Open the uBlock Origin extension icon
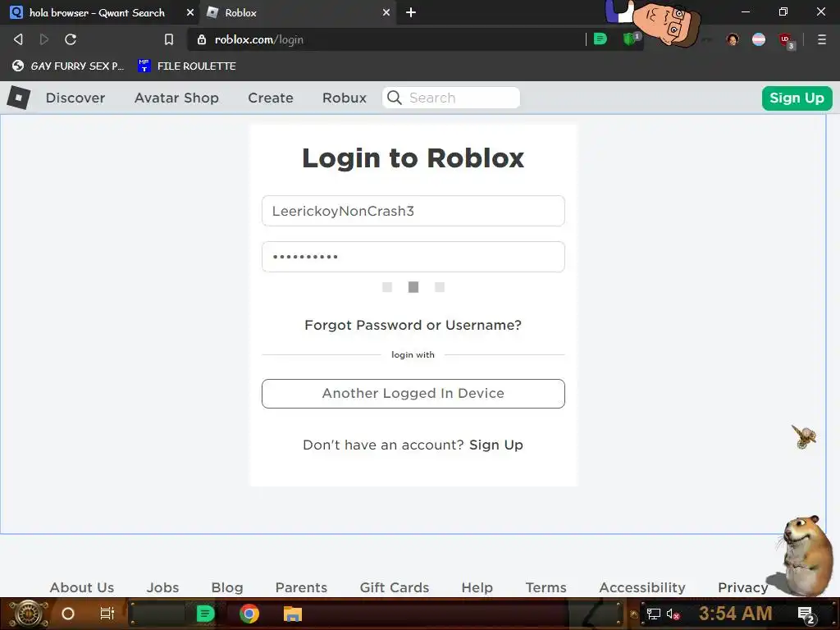 tap(786, 40)
